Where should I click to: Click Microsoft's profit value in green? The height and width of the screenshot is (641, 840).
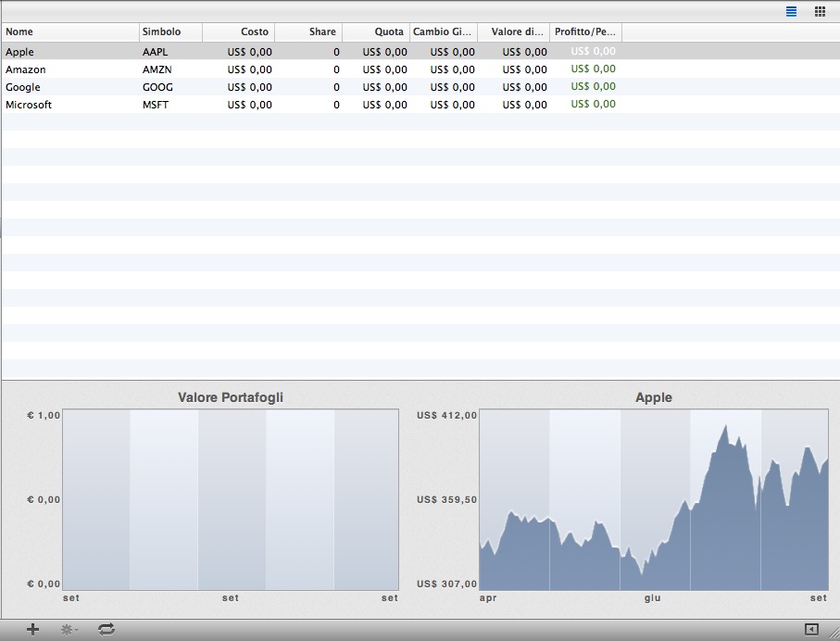[x=593, y=104]
